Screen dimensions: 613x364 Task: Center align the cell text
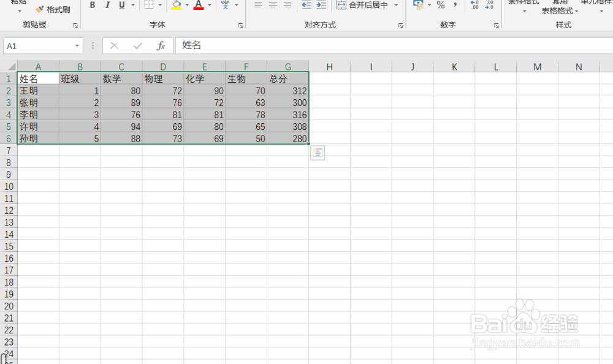point(273,5)
